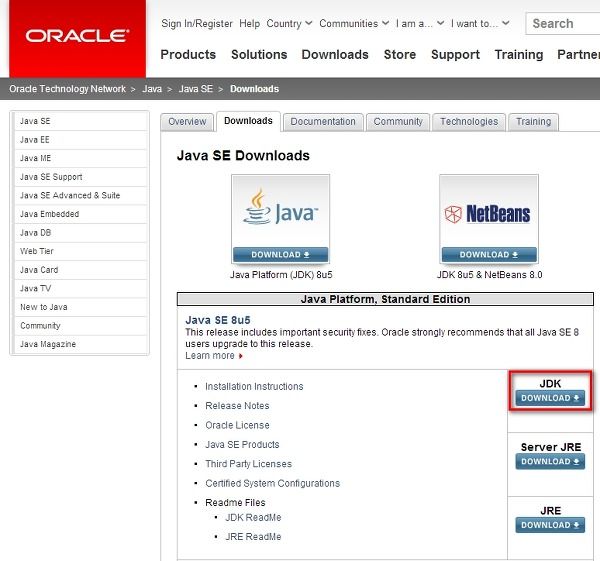The height and width of the screenshot is (561, 600).
Task: Open the Solutions menu
Action: coord(259,54)
